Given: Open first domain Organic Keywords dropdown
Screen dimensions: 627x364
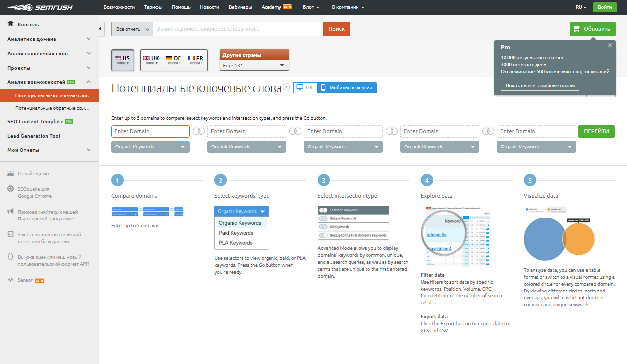Looking at the screenshot, I should tap(151, 146).
